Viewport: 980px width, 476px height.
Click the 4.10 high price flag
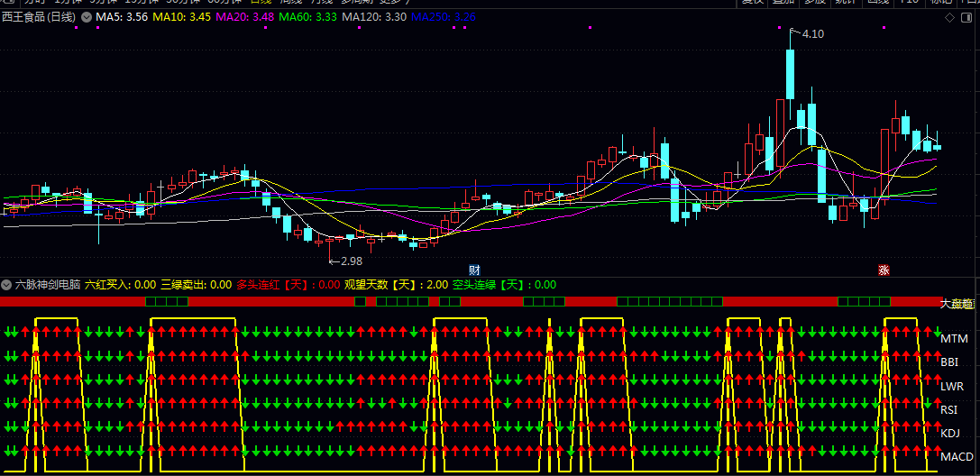click(x=811, y=34)
